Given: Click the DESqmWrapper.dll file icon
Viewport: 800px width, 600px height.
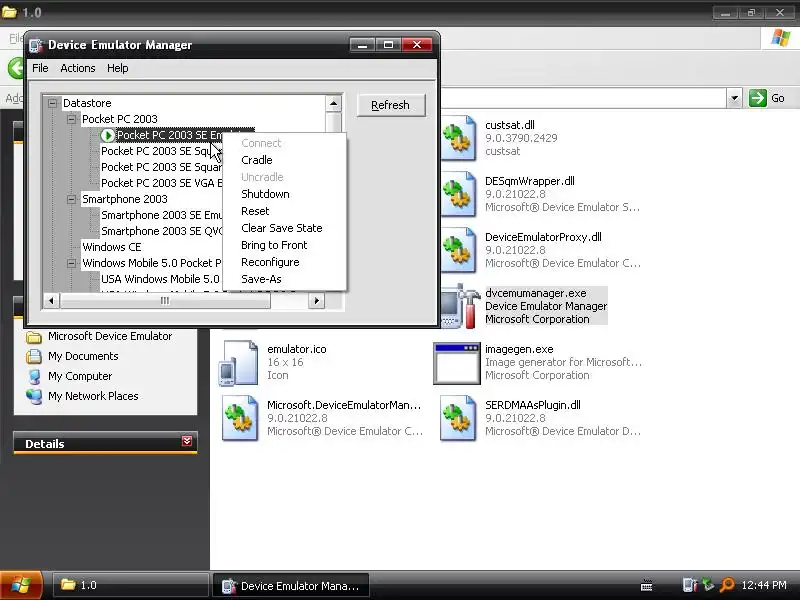Looking at the screenshot, I should tap(458, 194).
